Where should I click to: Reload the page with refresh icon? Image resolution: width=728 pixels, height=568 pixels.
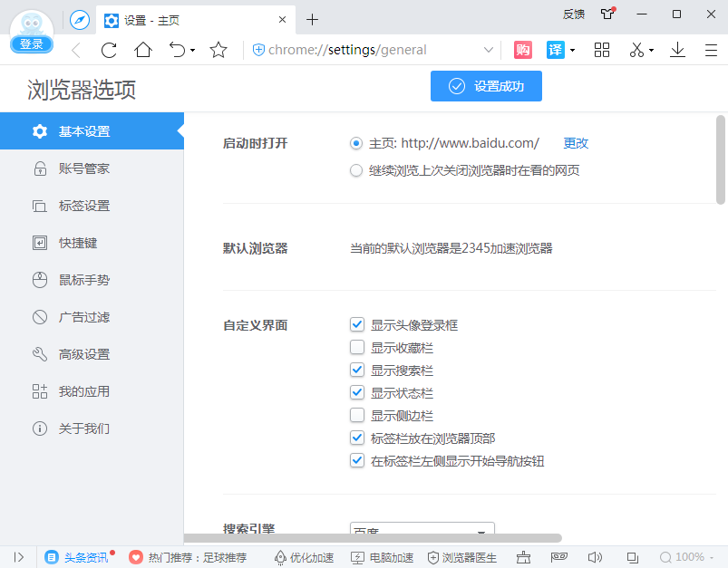109,50
